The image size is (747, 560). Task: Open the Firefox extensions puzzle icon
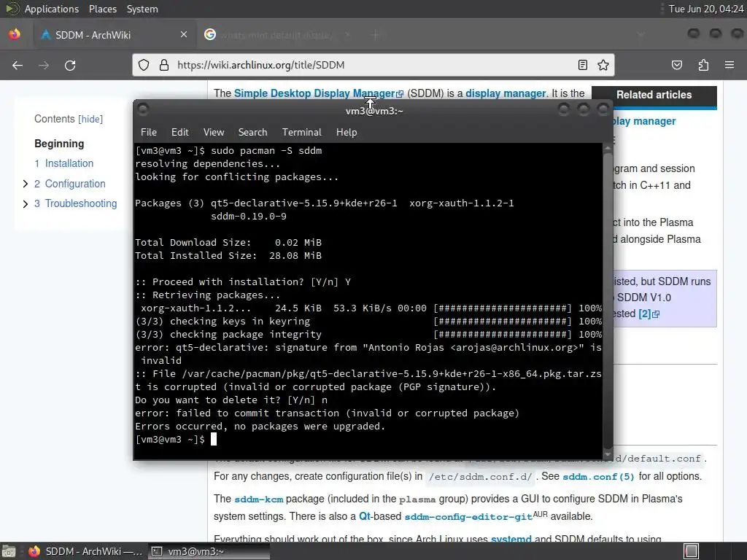point(703,65)
